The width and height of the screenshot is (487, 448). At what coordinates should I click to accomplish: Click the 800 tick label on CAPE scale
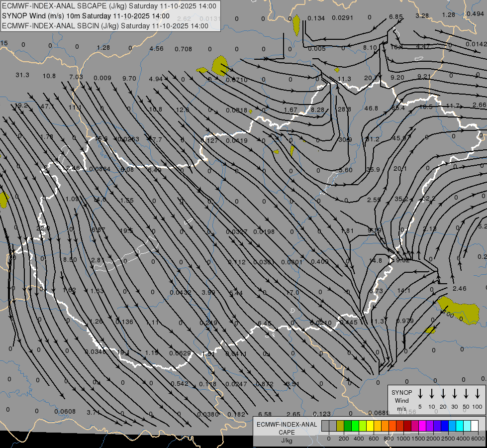coord(389,439)
